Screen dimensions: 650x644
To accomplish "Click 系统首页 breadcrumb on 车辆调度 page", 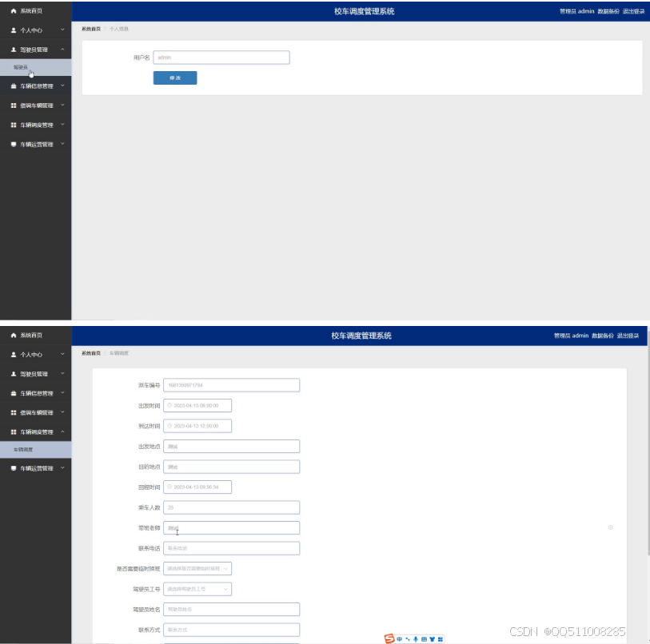I will [x=91, y=353].
